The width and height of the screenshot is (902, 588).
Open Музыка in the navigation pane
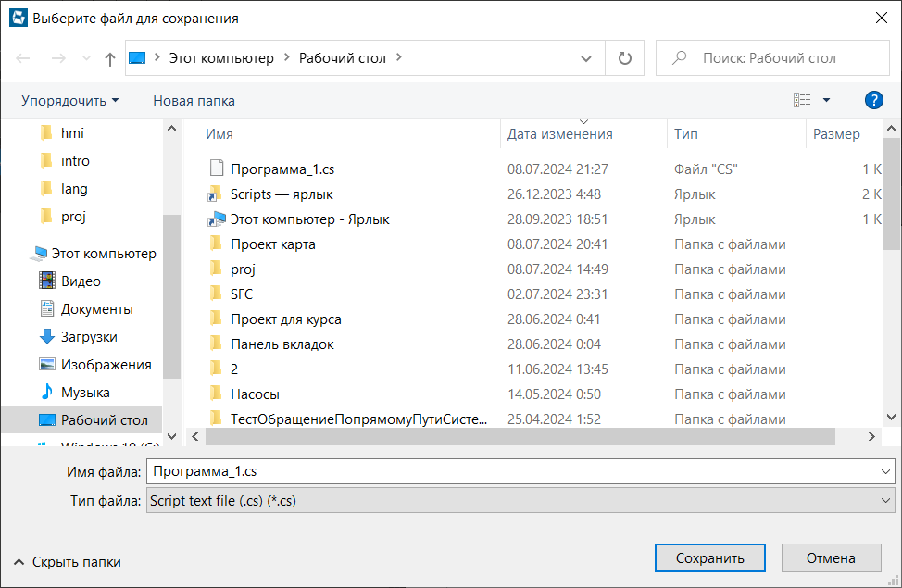click(85, 393)
